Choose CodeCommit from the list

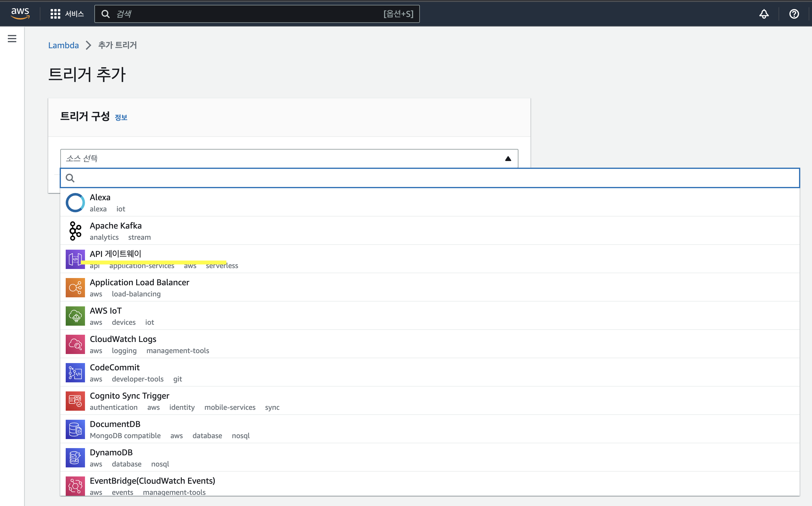coord(114,368)
